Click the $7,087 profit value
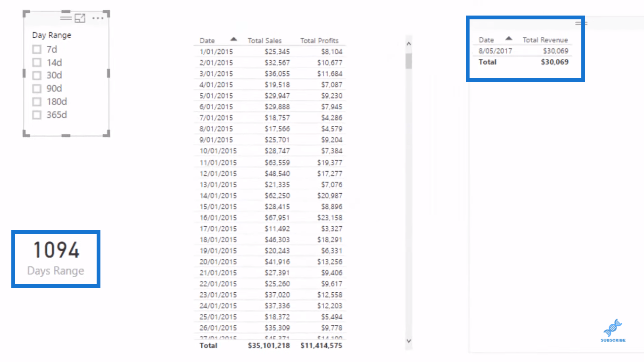644x362 pixels. (331, 85)
